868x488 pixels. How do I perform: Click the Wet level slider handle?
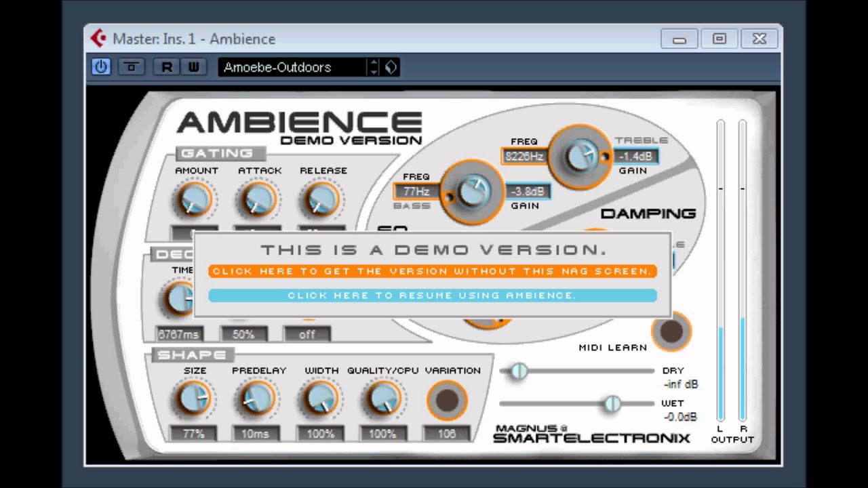(612, 404)
